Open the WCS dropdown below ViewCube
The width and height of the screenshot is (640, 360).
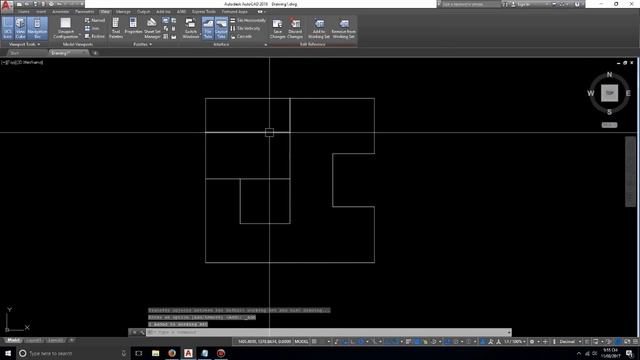click(609, 125)
